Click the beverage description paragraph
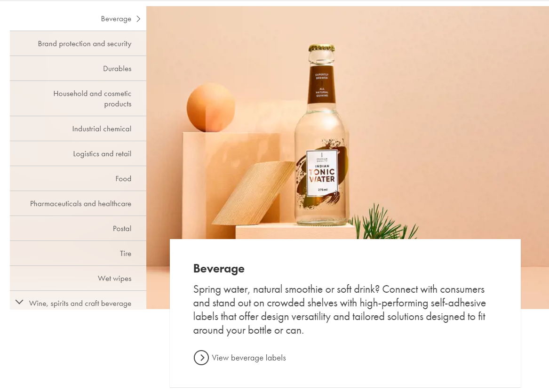The width and height of the screenshot is (549, 392). click(339, 310)
